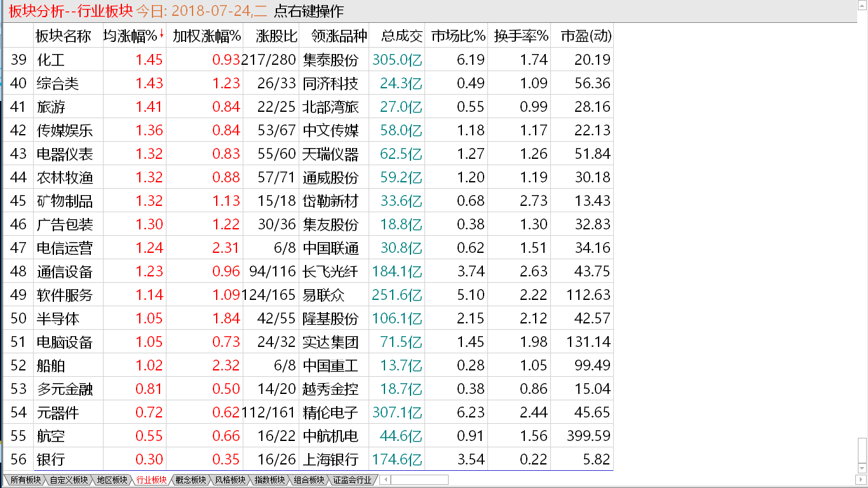Click the date 2018-07-24 in title

coord(210,11)
